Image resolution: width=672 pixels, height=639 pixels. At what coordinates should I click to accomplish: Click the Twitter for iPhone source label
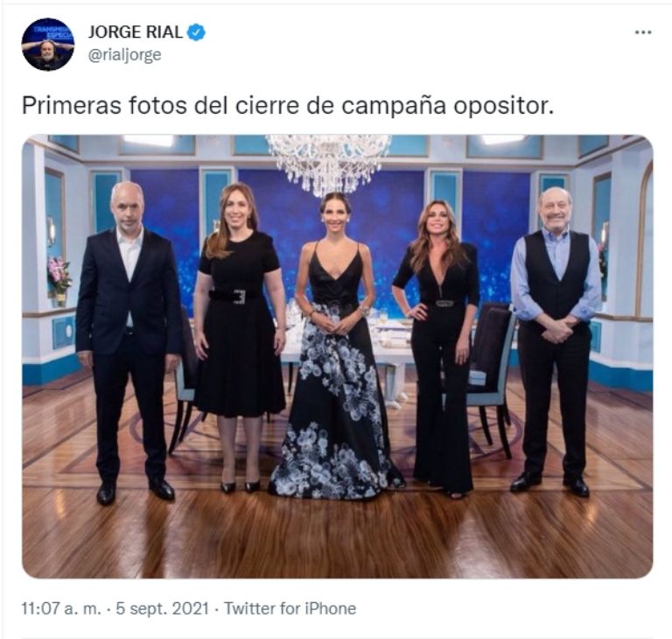coord(290,608)
